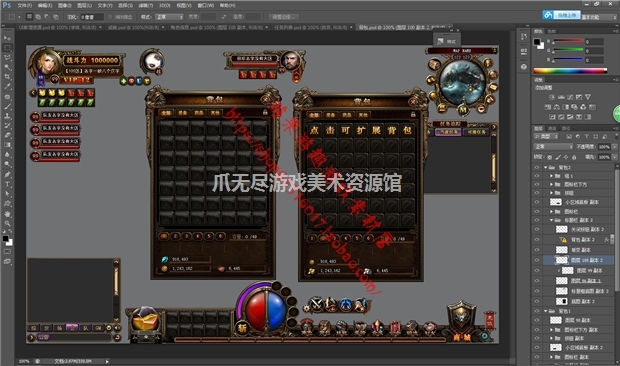
Task: Select the Horizontal Type tool
Action: coord(7,184)
